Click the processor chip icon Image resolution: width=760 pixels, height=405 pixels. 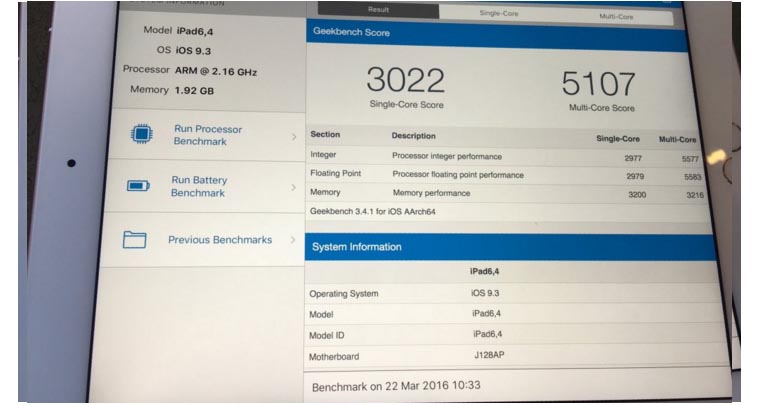[x=142, y=134]
